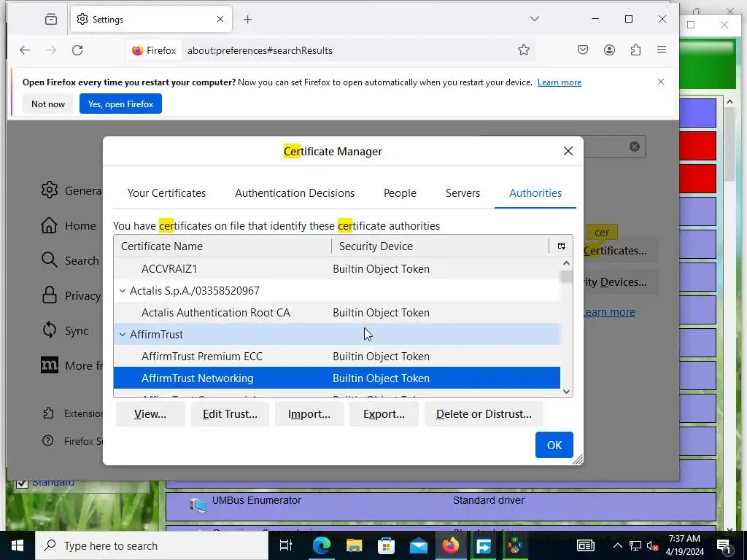Open Learn more link beside dialog
Viewport: 747px width, 560px height.
point(609,312)
